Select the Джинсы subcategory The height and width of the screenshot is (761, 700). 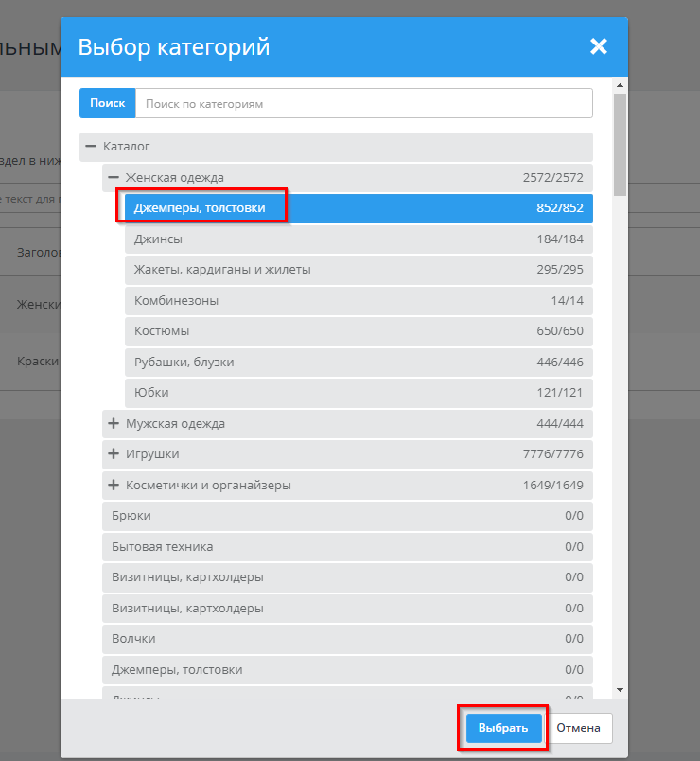tap(359, 239)
